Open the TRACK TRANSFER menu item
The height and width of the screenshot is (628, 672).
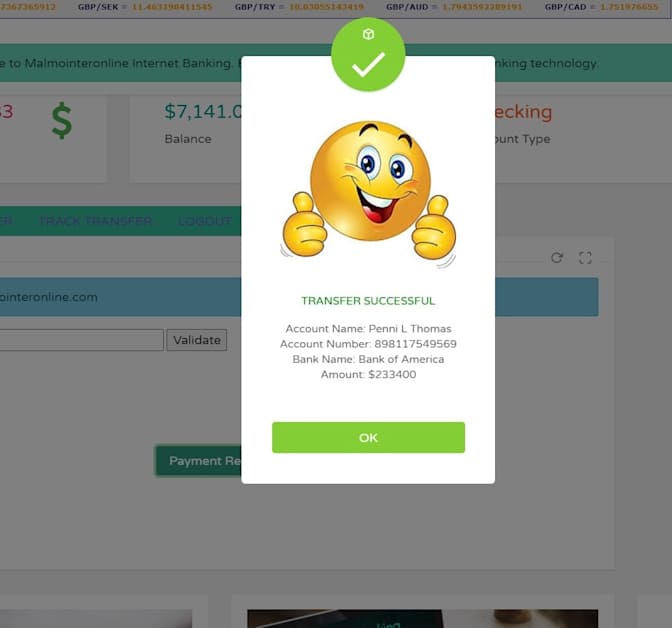click(x=96, y=221)
